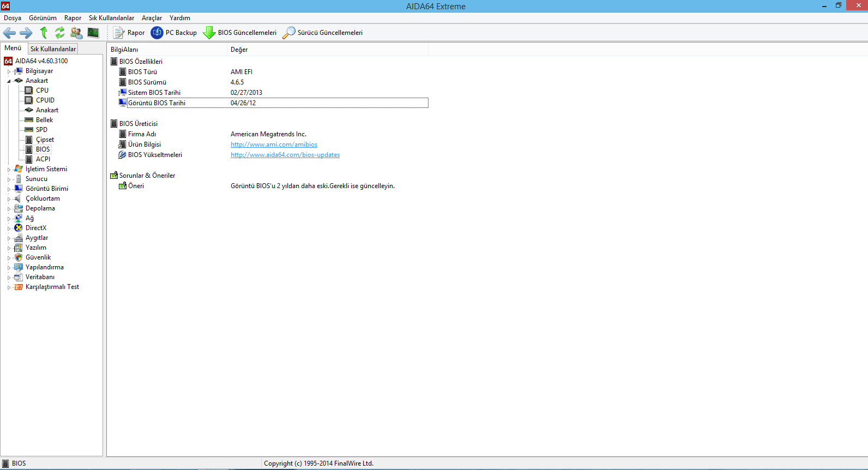Expand the Ağ tree node
The image size is (868, 470).
(9, 219)
